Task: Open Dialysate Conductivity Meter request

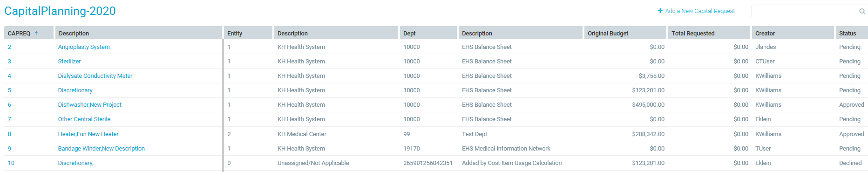Action: (x=95, y=76)
